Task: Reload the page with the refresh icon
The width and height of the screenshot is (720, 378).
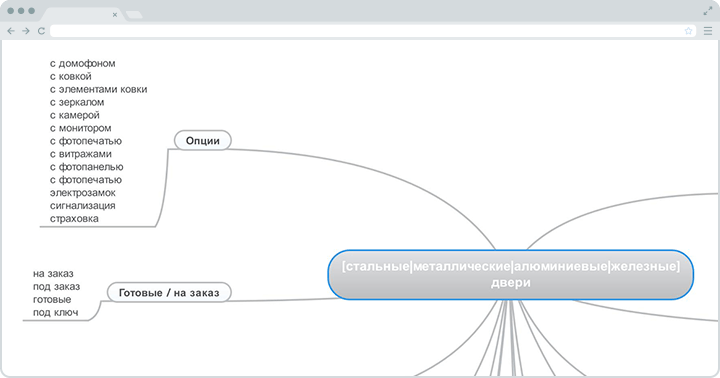Action: (x=41, y=31)
